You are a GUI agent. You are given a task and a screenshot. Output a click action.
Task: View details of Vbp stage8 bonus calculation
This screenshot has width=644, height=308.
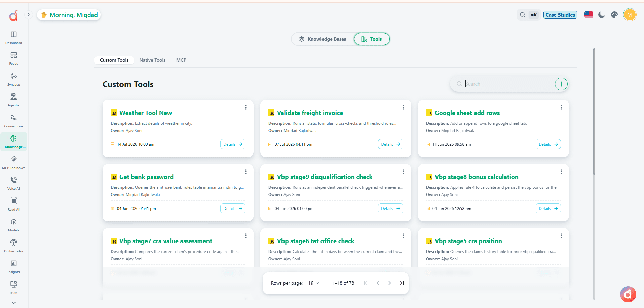[548, 208]
